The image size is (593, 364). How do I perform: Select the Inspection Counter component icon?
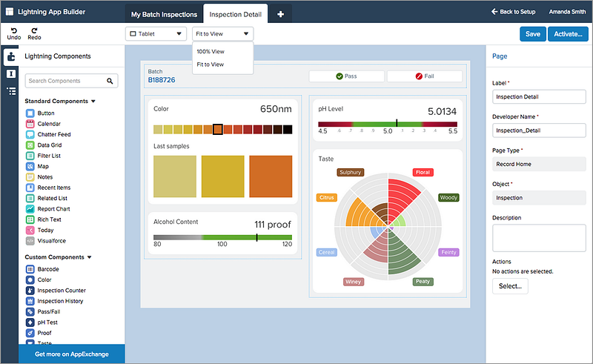30,290
